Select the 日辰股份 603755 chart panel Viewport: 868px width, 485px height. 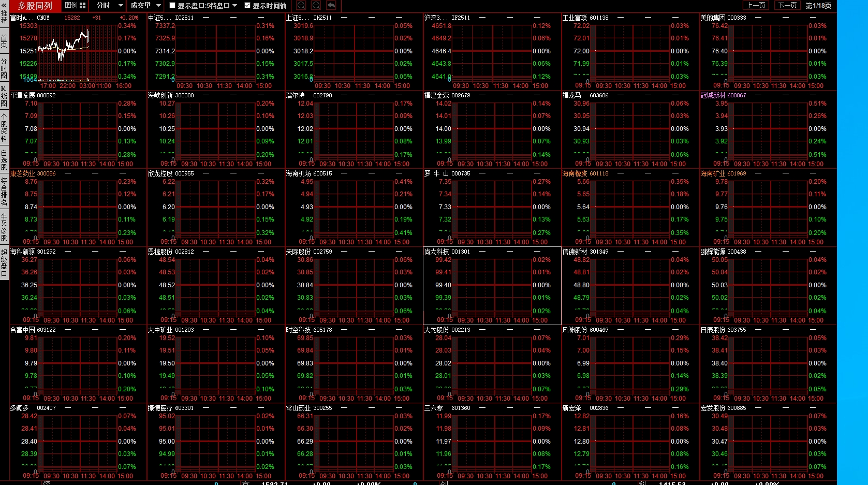click(768, 364)
